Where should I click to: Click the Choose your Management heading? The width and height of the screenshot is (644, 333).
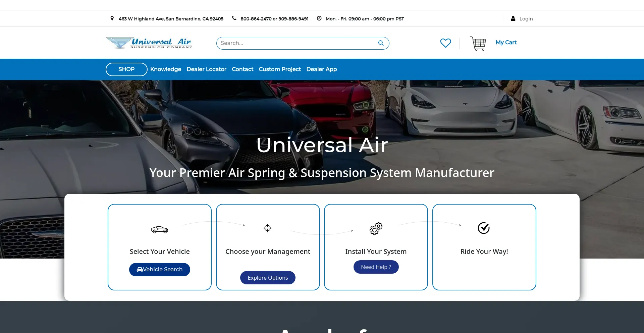tap(268, 252)
